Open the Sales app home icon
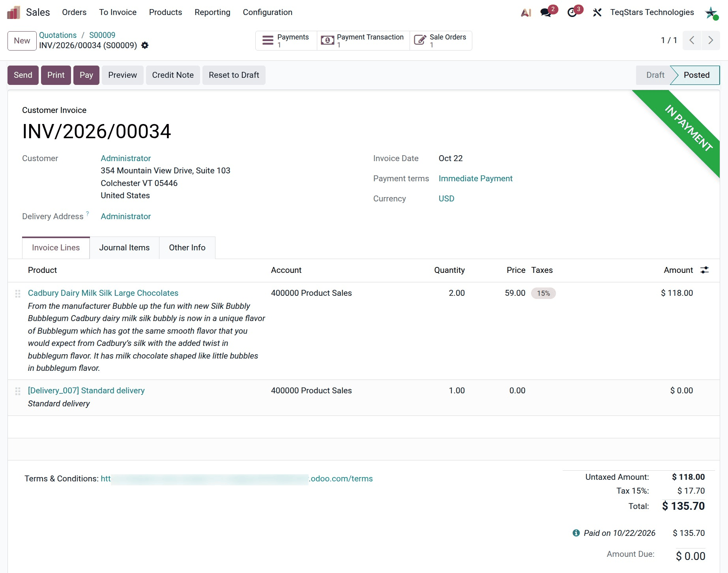The width and height of the screenshot is (728, 573). tap(13, 12)
